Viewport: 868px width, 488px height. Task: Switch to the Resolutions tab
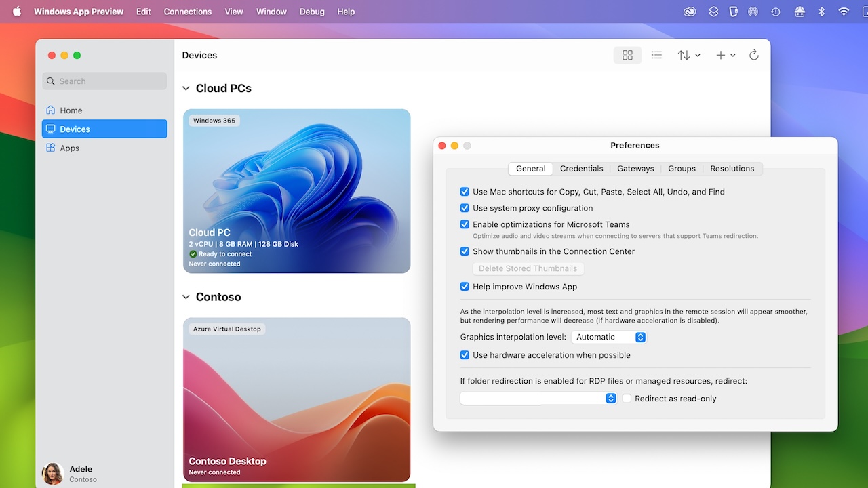tap(732, 169)
